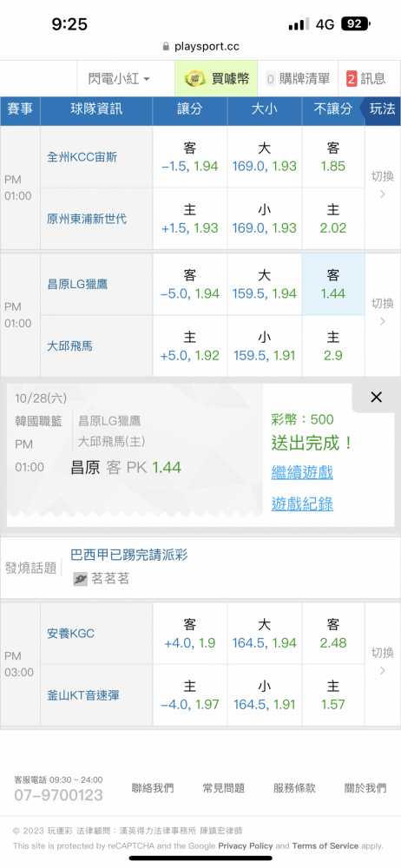Open the 玩法 tab in the header

(381, 109)
